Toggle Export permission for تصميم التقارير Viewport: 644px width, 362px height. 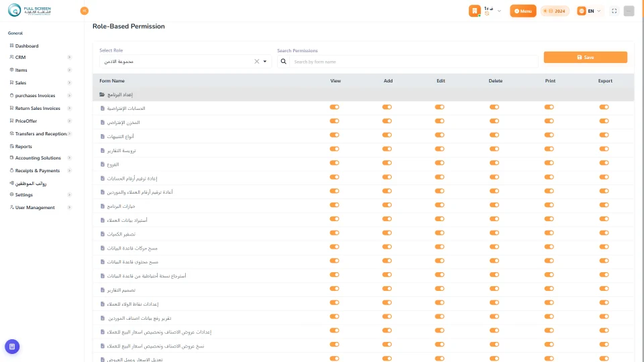(x=604, y=288)
